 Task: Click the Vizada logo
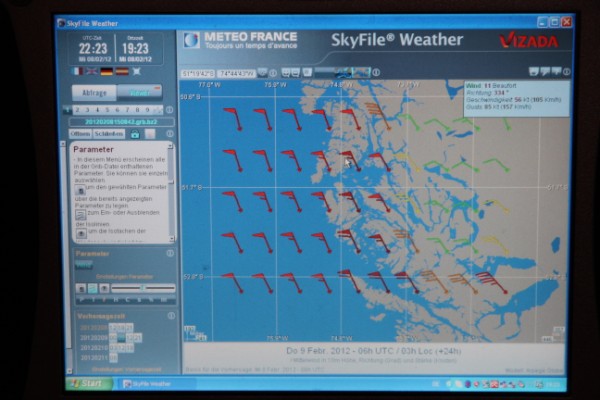coord(529,41)
